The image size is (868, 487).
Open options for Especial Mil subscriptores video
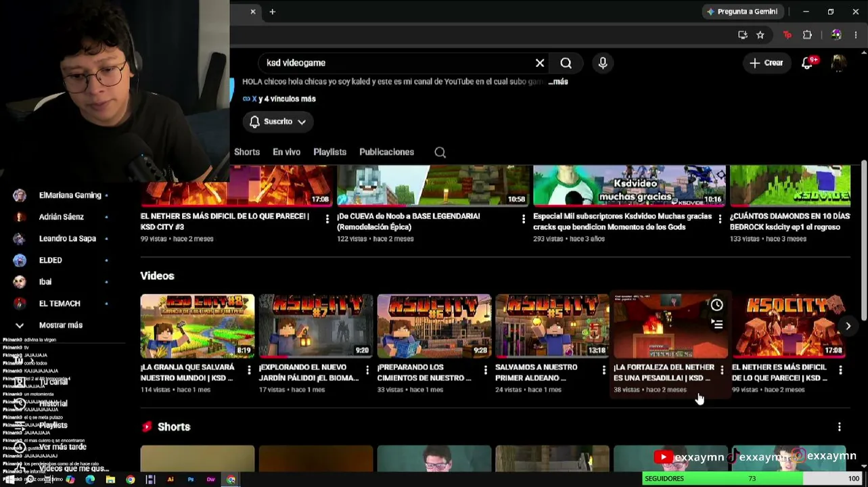point(720,219)
